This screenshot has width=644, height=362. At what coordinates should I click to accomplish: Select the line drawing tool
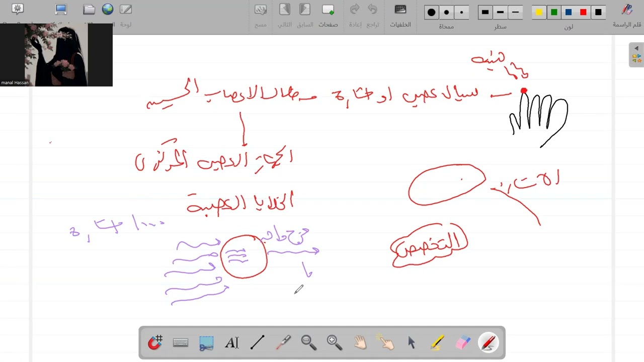258,343
